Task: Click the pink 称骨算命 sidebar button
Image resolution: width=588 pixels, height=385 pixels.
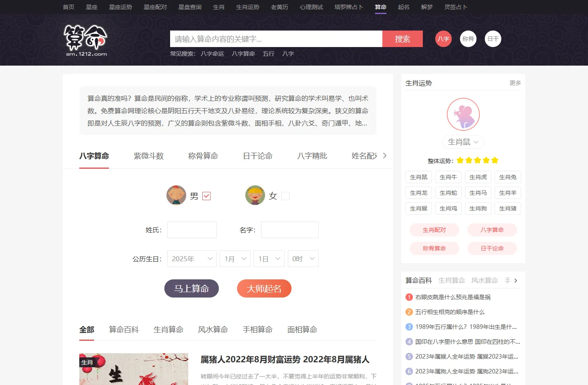Action: pyautogui.click(x=434, y=248)
